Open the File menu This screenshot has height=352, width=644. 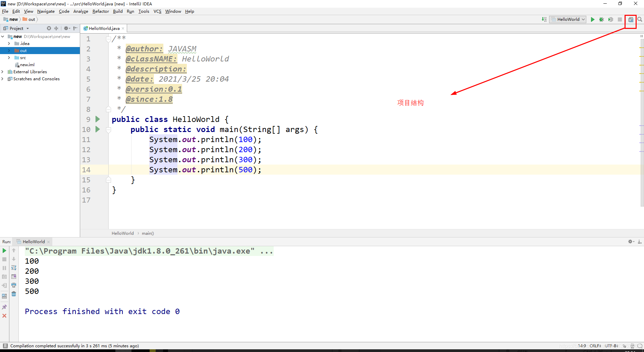(5, 11)
